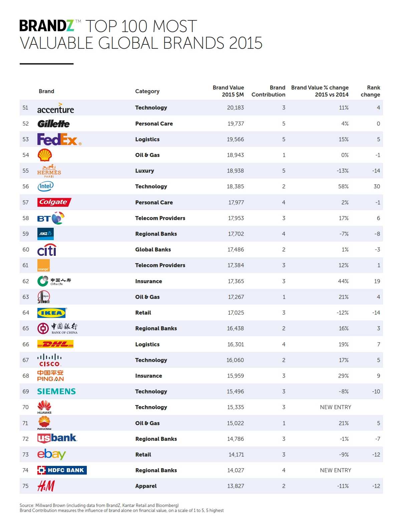Click the Brand column header
The height and width of the screenshot is (532, 404).
pyautogui.click(x=46, y=91)
